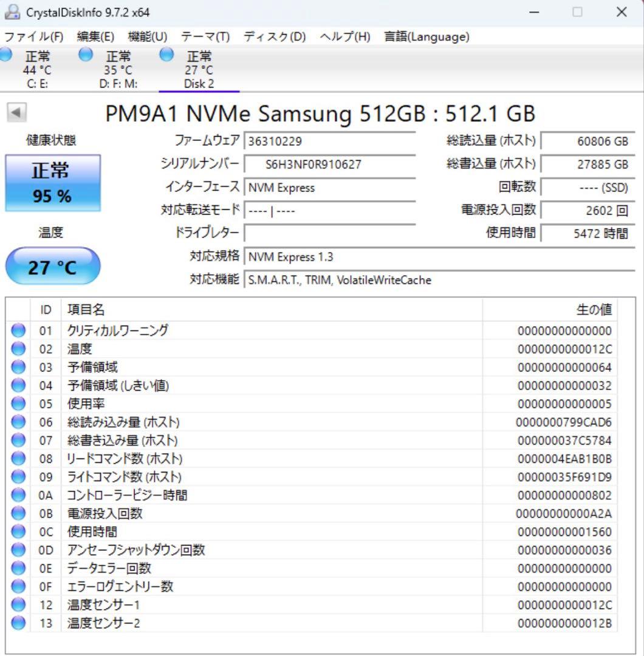Open the 編集(E) menu
The image size is (644, 656).
(95, 37)
